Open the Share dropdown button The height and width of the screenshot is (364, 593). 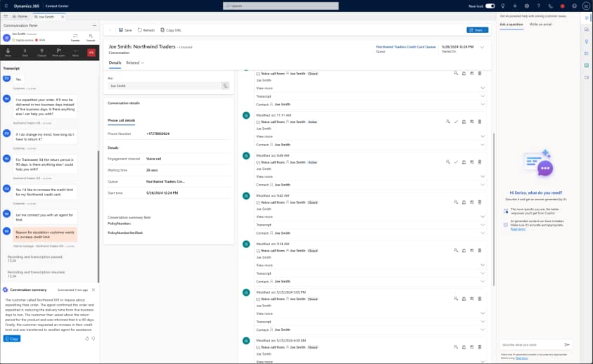(x=476, y=30)
